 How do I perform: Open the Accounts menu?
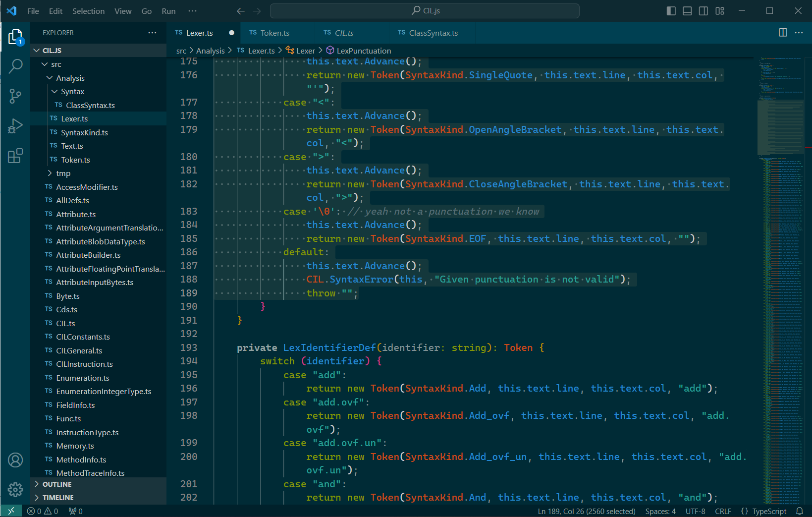coord(15,460)
